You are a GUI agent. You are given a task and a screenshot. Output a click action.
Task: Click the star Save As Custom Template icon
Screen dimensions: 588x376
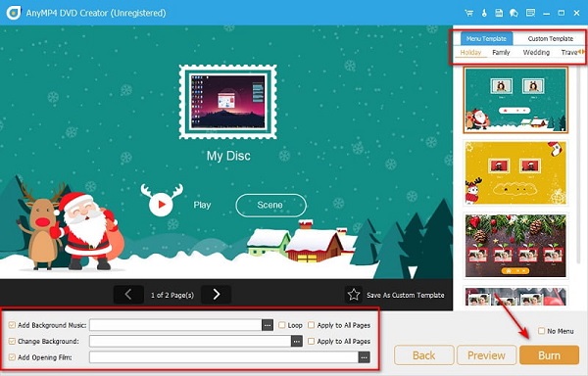[x=353, y=295]
